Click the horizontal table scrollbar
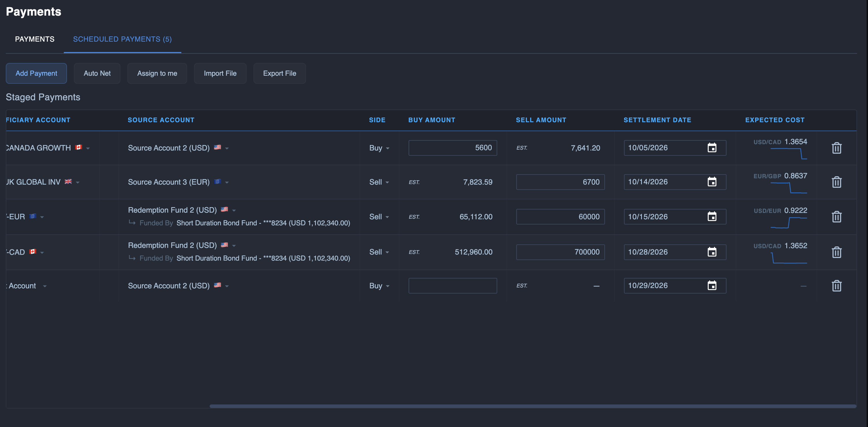 (x=533, y=406)
